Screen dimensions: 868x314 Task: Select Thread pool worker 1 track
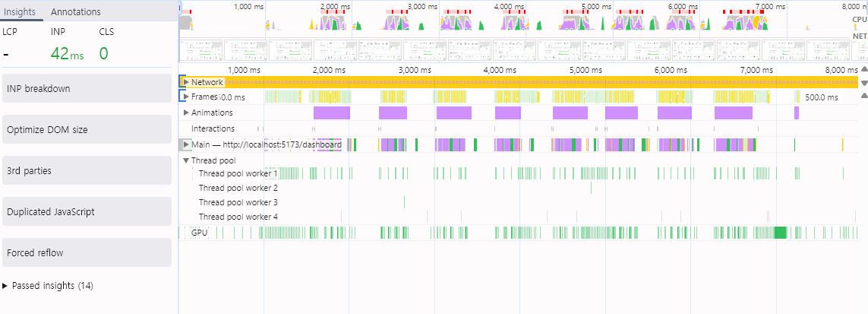point(238,173)
